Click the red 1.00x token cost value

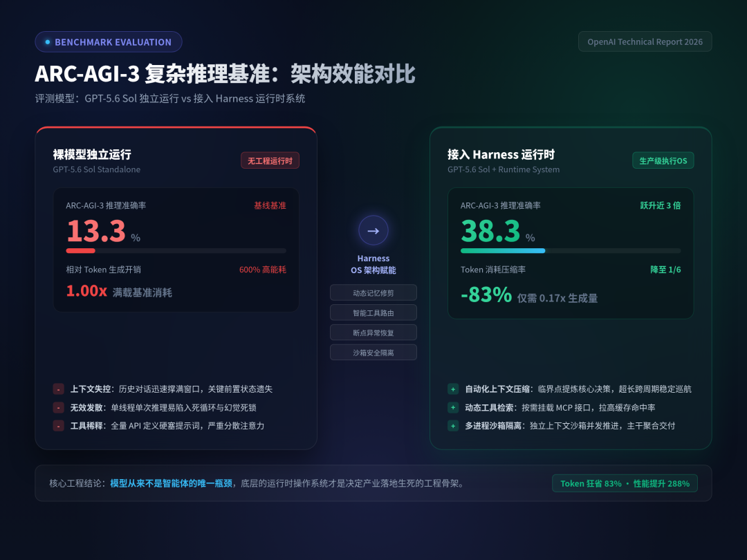tap(86, 290)
